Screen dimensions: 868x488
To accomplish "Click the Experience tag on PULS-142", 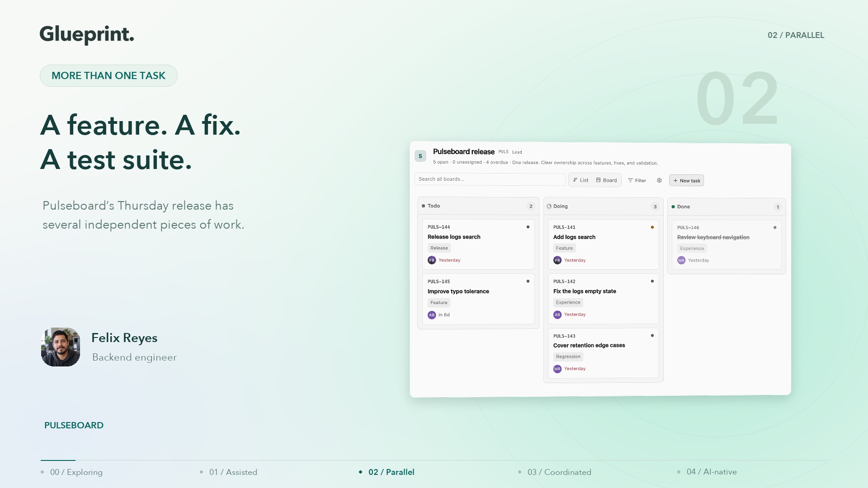I will (568, 302).
